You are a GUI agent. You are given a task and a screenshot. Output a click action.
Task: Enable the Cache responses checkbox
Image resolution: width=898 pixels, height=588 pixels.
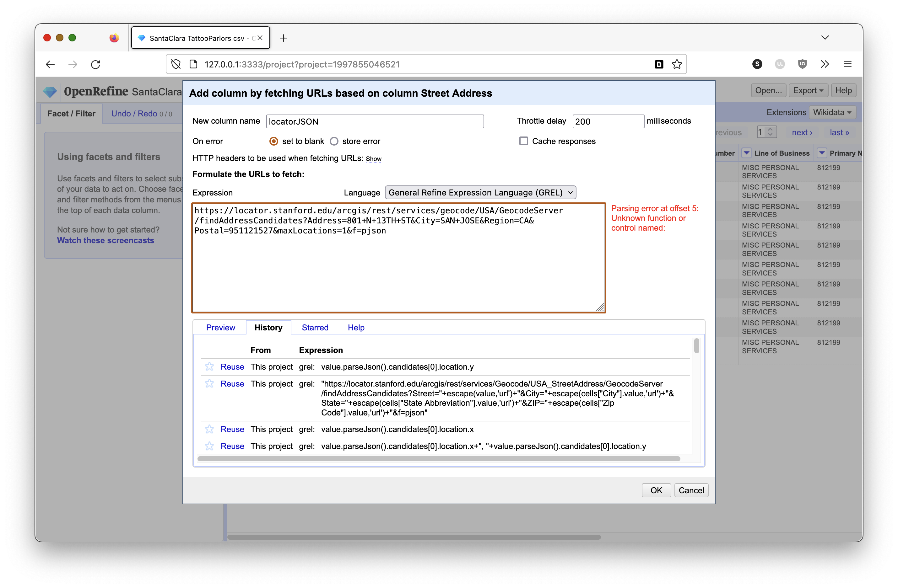coord(523,141)
